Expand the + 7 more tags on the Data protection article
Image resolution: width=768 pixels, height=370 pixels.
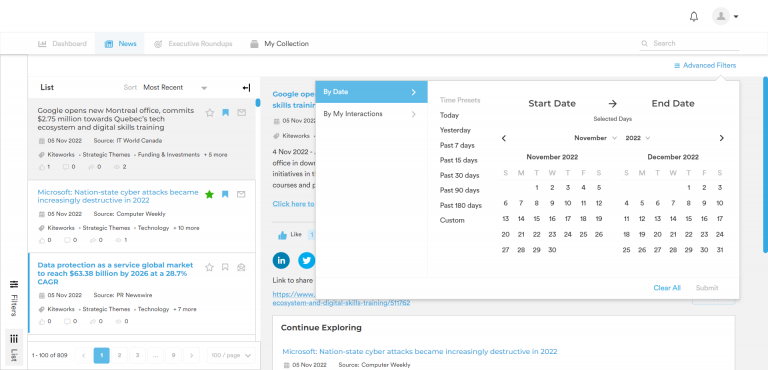tap(185, 309)
